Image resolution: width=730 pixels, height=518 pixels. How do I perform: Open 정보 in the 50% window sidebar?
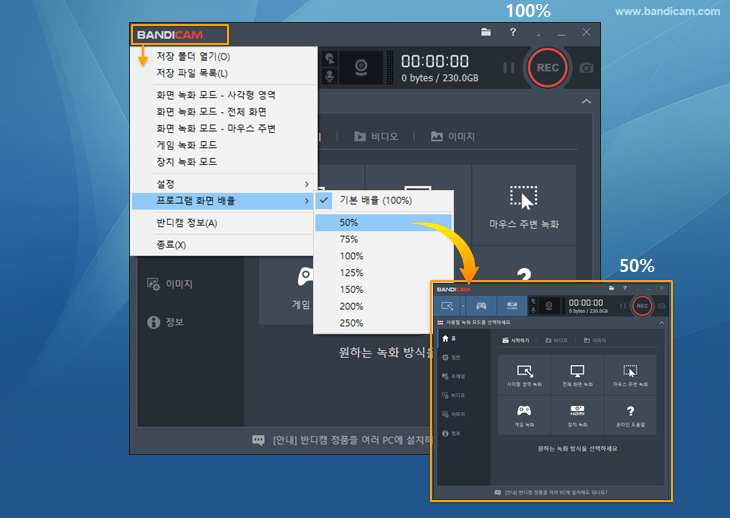point(451,433)
